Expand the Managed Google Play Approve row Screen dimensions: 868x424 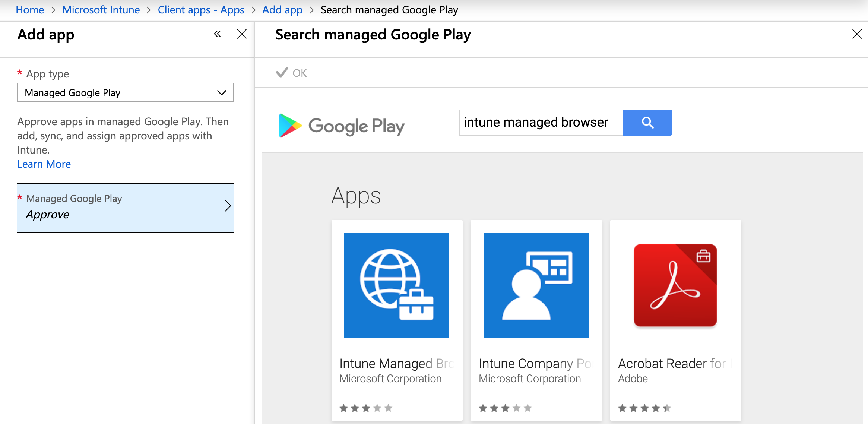(x=126, y=208)
